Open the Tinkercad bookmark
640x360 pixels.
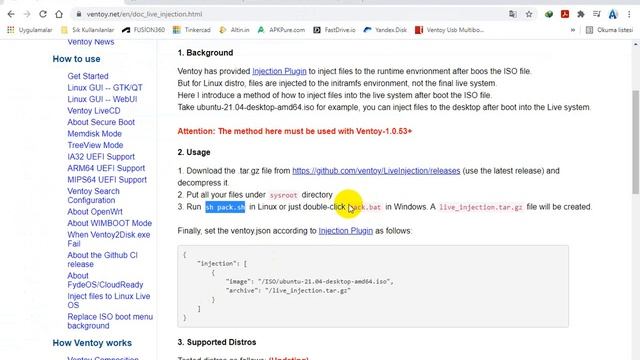coord(191,30)
